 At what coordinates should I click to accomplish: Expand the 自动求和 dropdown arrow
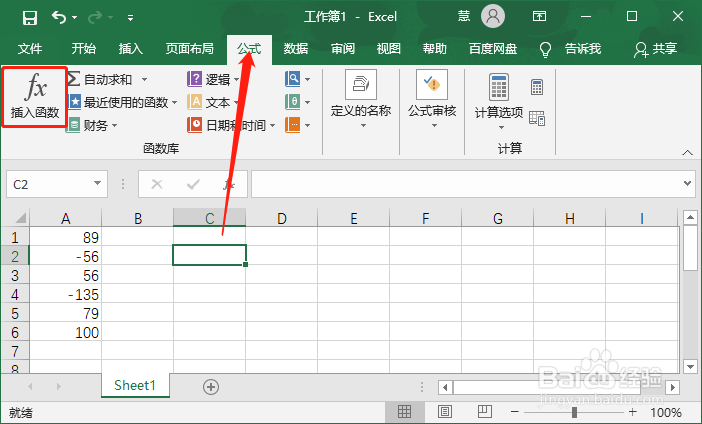point(144,80)
